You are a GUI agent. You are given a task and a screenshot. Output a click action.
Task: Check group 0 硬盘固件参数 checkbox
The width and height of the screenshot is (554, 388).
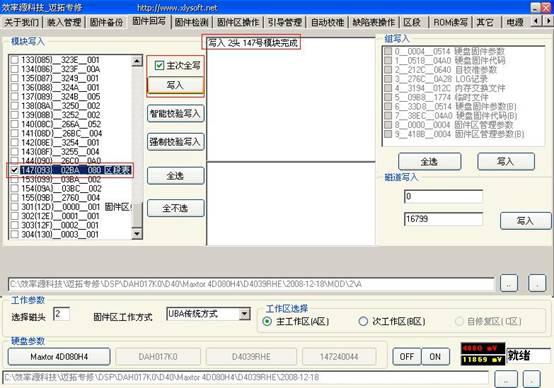[x=388, y=51]
